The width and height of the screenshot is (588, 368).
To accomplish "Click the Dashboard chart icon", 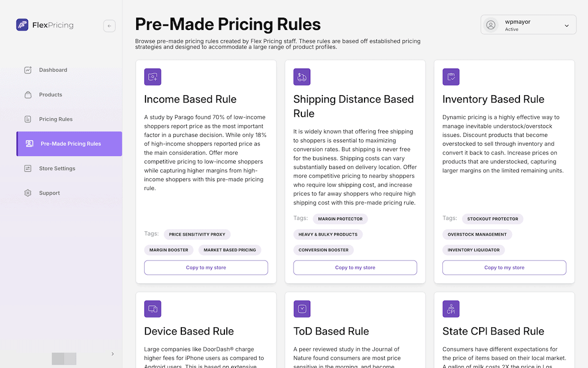I will 28,70.
